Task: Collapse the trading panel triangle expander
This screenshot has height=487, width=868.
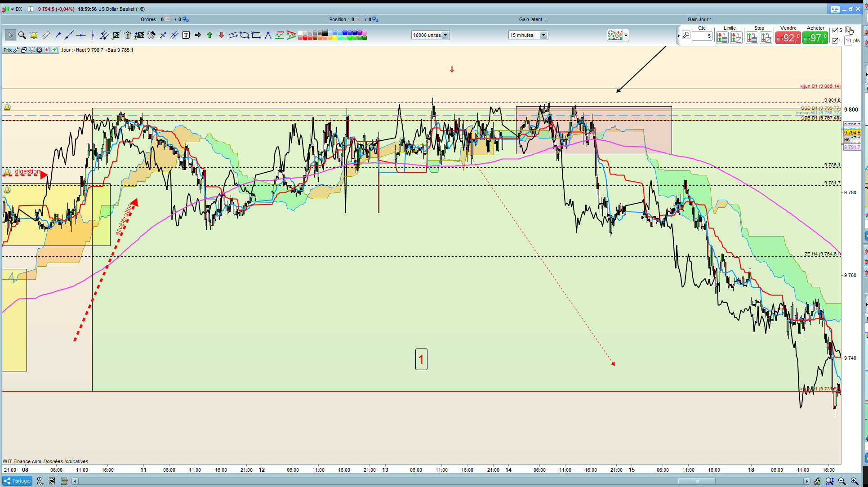Action: click(678, 36)
